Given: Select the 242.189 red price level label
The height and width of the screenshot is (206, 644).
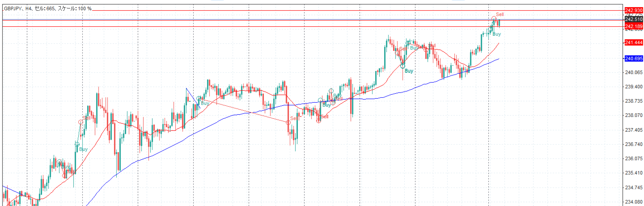Looking at the screenshot, I should coord(633,26).
